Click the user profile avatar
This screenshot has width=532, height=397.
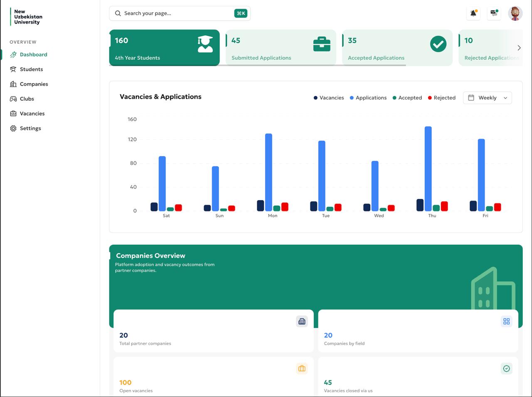click(515, 13)
